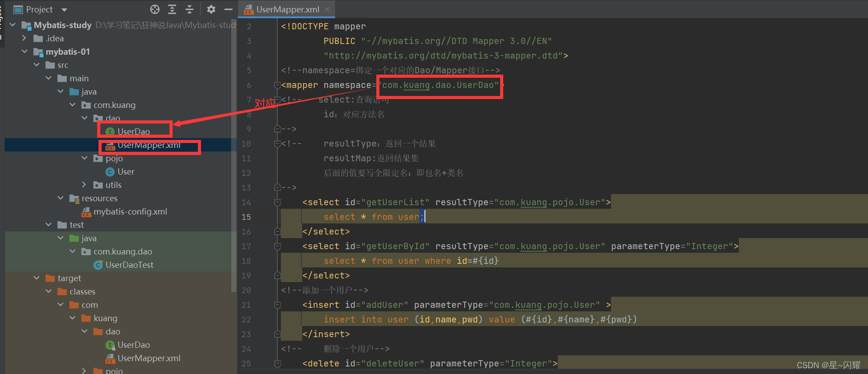Fold the addUser insert at line 21
This screenshot has width=868, height=374.
tap(277, 305)
